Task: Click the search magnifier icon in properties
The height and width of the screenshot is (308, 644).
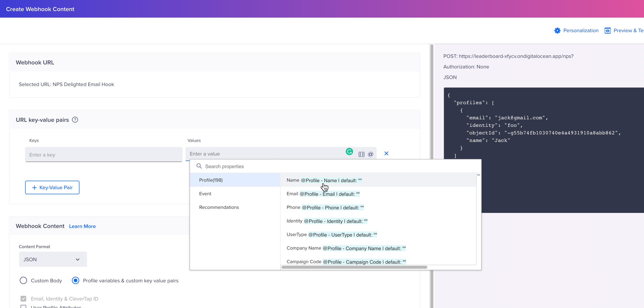Action: (199, 166)
